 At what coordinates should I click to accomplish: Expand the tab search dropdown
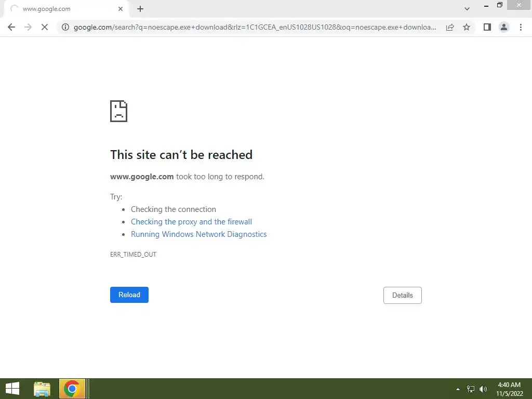[x=467, y=9]
